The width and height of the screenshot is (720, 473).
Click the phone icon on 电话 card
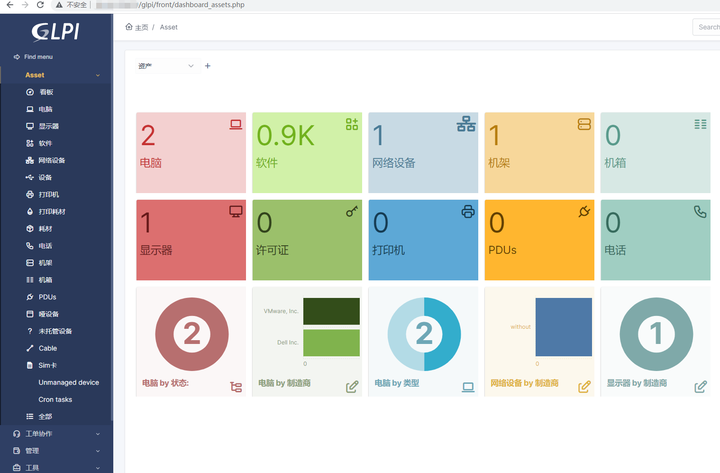pyautogui.click(x=699, y=212)
